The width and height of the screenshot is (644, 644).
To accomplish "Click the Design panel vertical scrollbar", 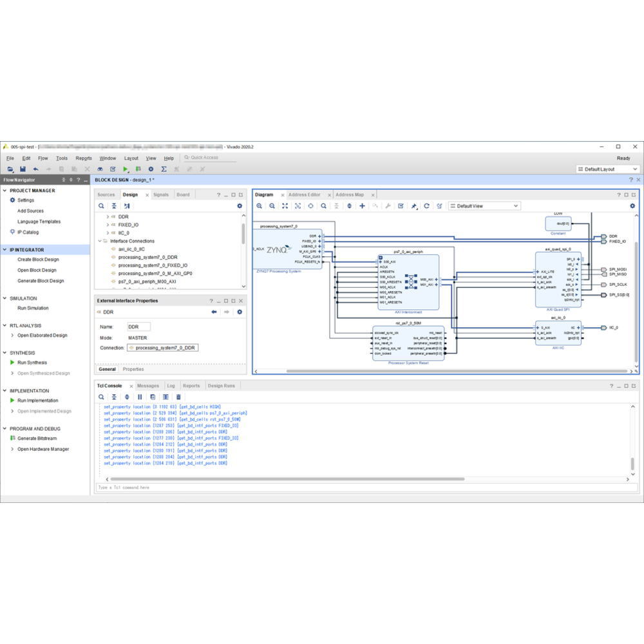I will click(x=243, y=234).
